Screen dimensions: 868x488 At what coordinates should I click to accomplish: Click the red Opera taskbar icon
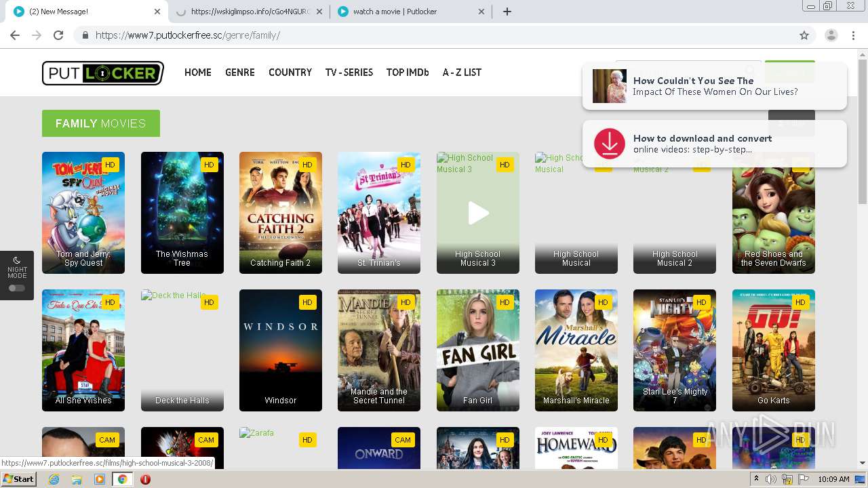[145, 479]
